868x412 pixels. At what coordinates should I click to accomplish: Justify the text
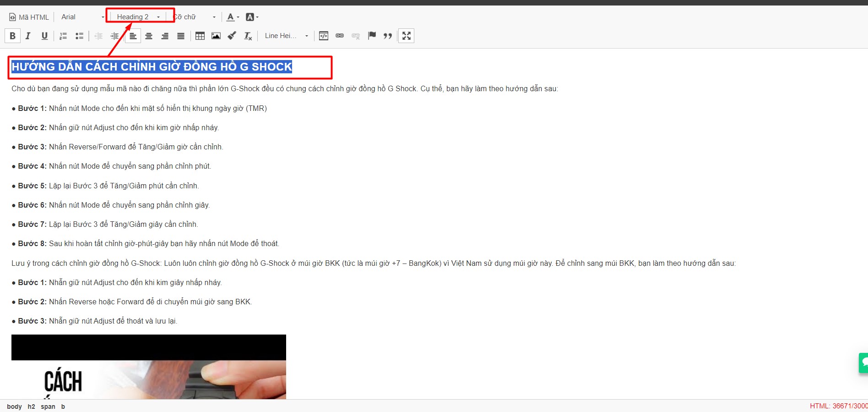(181, 36)
